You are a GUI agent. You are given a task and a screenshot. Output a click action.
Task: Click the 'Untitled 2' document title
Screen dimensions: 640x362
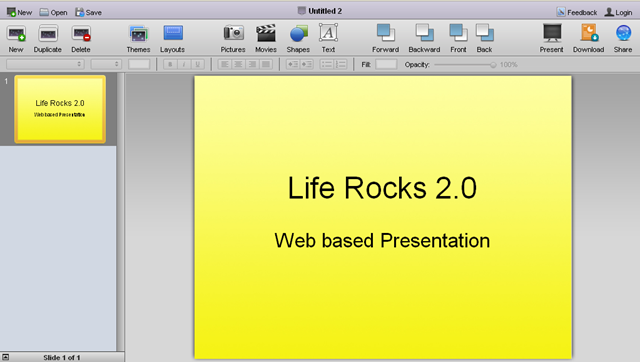325,11
